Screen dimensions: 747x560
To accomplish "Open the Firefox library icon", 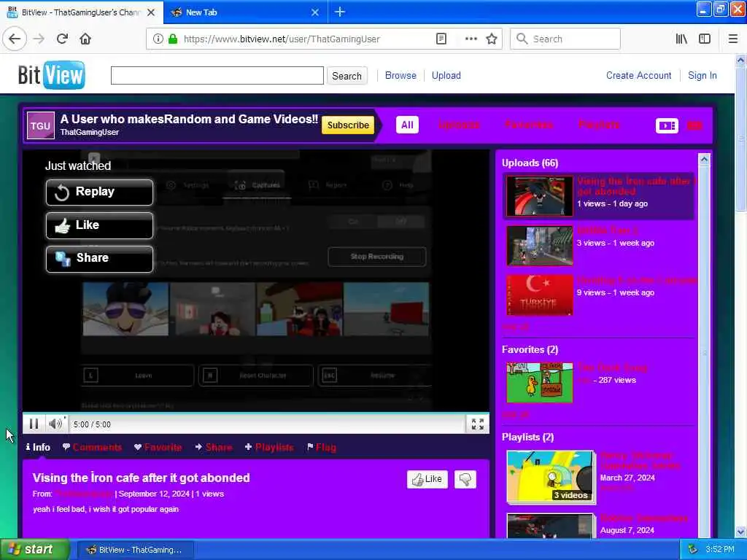I will (x=681, y=39).
